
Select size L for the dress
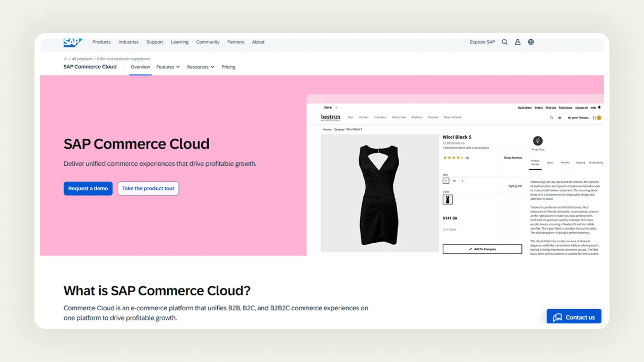point(462,180)
